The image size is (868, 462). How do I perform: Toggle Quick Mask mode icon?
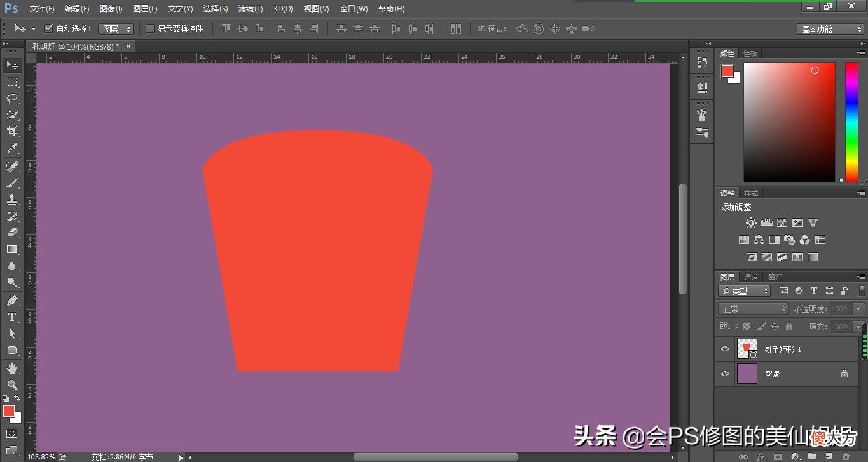(x=12, y=433)
